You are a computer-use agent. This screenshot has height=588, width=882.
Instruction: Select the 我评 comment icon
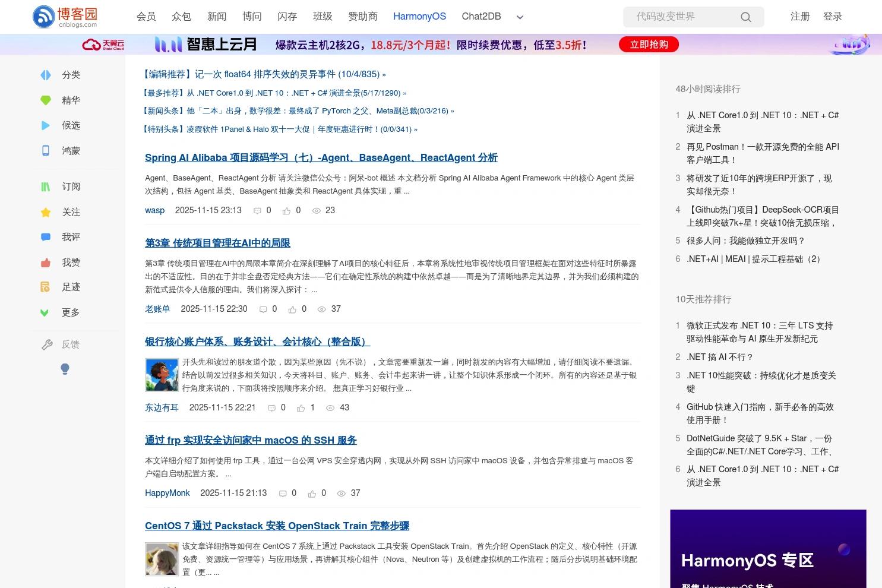coord(46,237)
